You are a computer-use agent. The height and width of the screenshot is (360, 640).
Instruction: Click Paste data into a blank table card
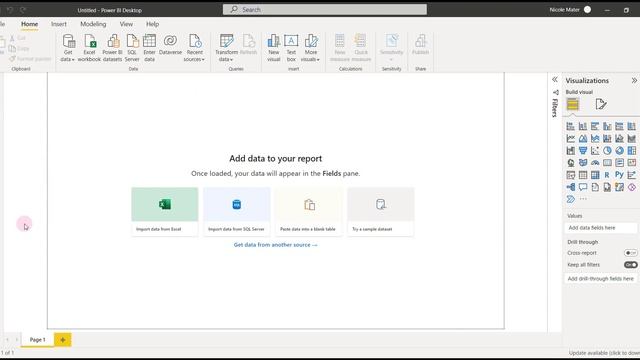click(309, 211)
